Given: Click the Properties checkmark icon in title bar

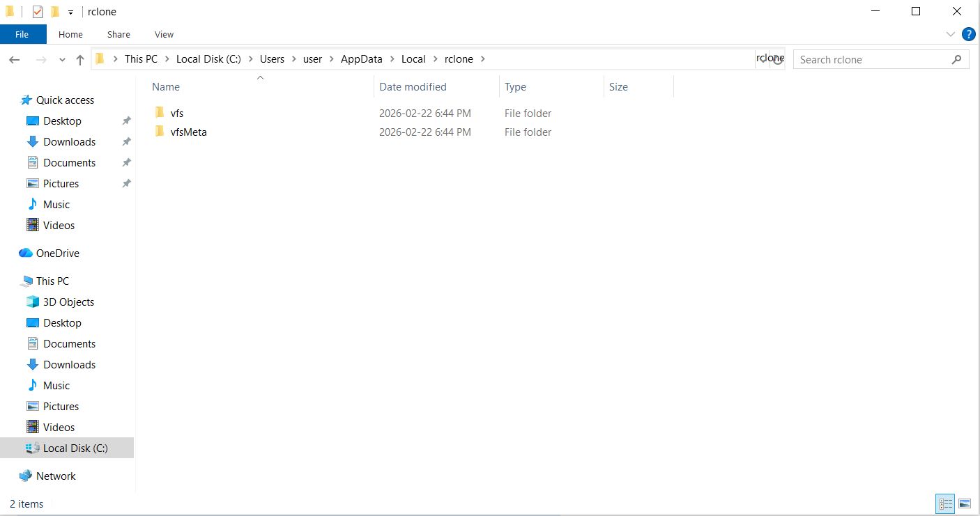Looking at the screenshot, I should pyautogui.click(x=38, y=12).
